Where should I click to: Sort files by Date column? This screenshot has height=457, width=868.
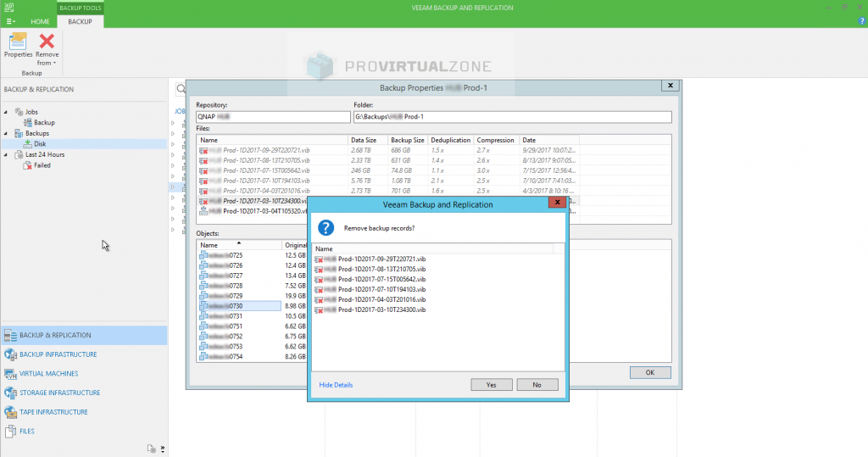549,140
